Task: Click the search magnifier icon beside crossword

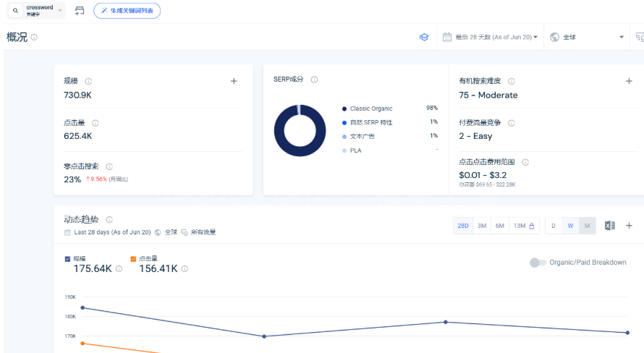Action: click(16, 11)
